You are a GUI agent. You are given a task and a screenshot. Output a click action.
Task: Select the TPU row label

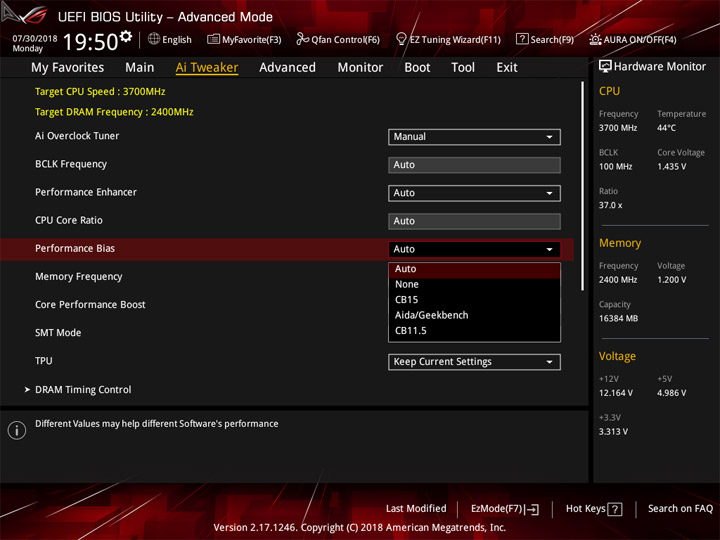44,361
